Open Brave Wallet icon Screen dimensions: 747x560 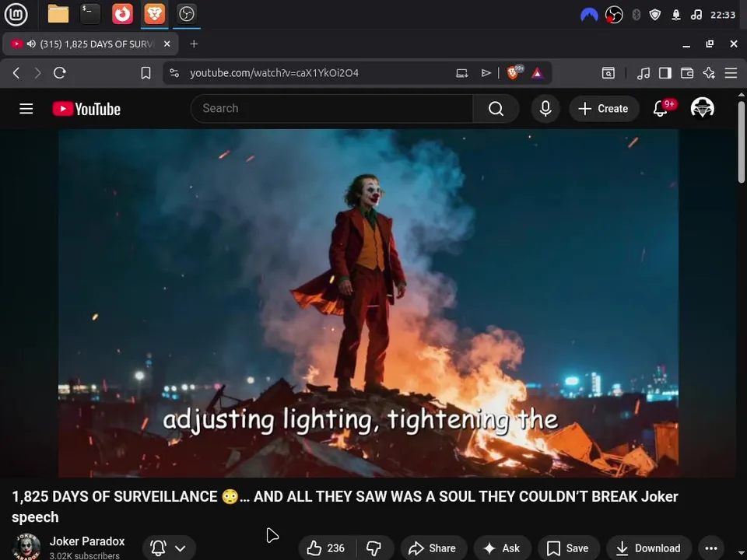coord(687,73)
